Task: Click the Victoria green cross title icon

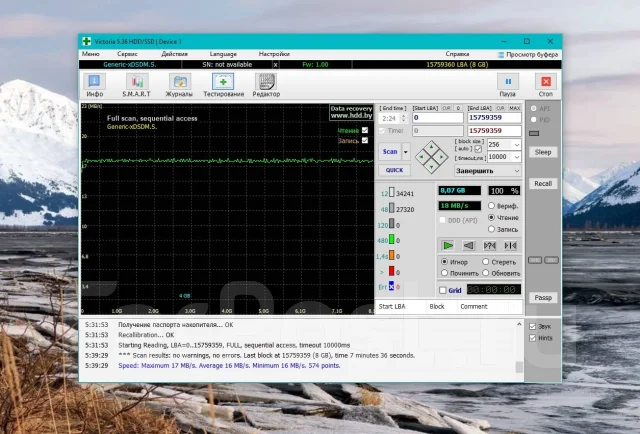Action: pyautogui.click(x=87, y=41)
